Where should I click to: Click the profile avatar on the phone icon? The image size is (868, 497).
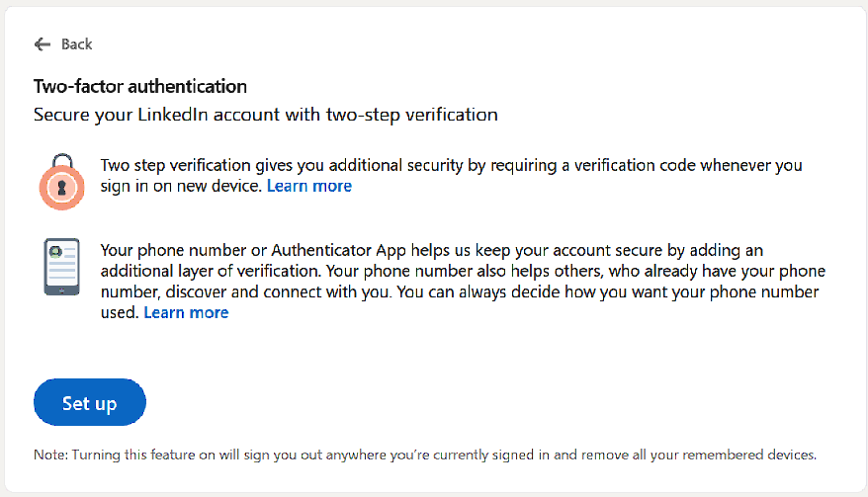click(62, 251)
